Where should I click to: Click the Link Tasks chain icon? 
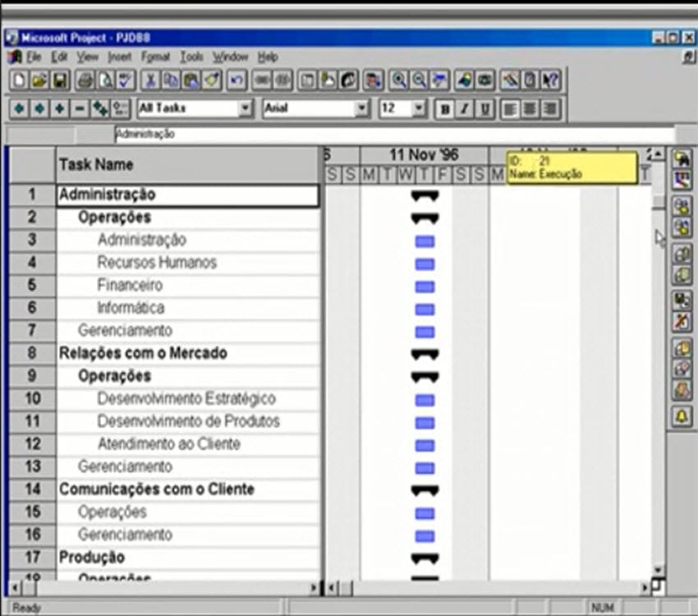[262, 81]
